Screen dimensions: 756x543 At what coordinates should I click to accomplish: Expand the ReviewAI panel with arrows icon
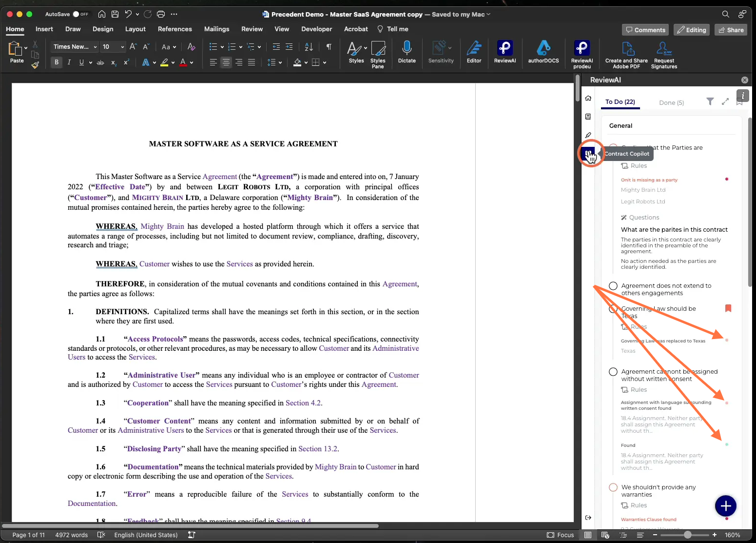click(725, 101)
